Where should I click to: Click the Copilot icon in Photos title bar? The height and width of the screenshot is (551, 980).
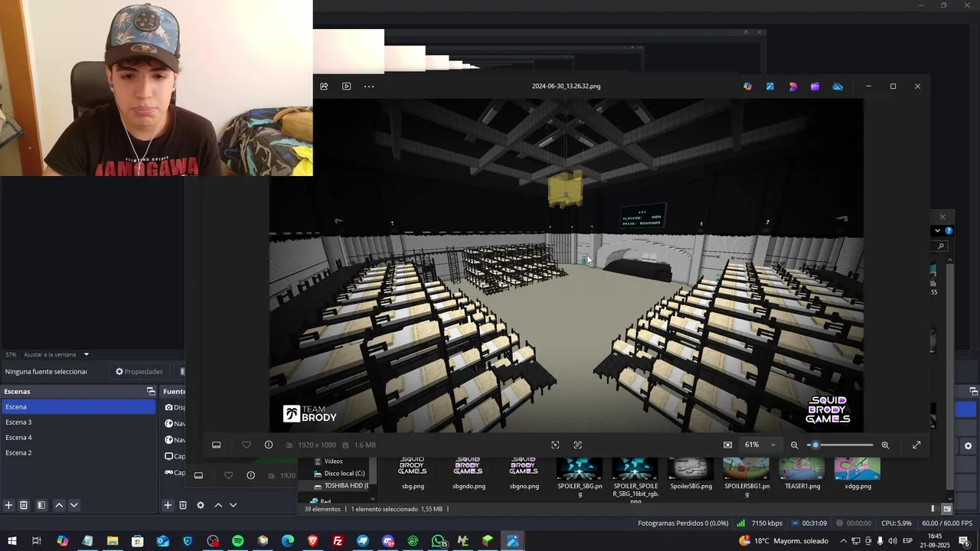click(748, 86)
